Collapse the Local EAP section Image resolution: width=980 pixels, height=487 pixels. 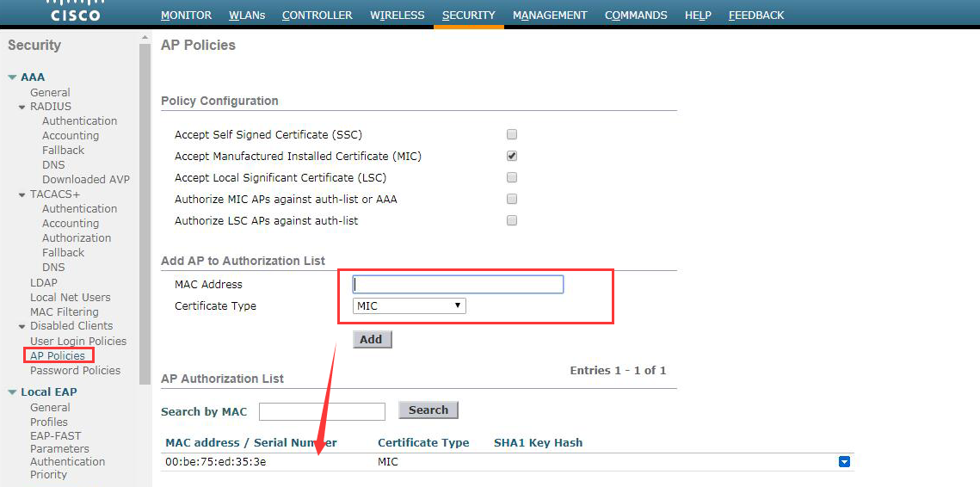(x=12, y=392)
